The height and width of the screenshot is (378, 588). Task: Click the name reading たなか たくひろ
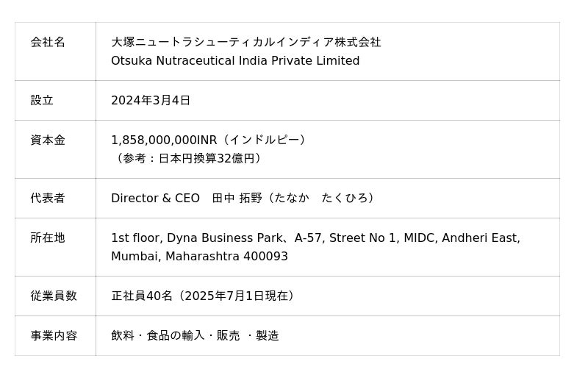point(320,199)
